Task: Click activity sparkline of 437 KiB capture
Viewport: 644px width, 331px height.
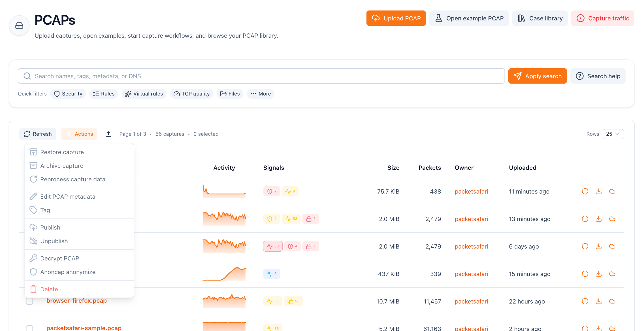Action: (224, 274)
